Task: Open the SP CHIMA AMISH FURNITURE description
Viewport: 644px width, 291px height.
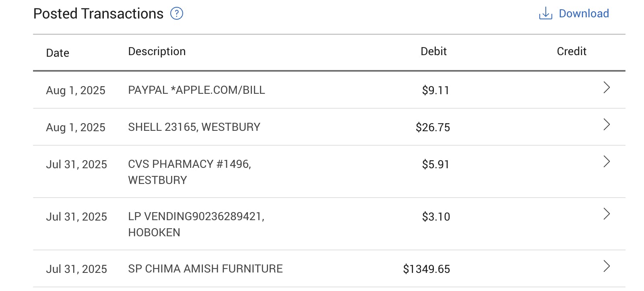Action: [x=205, y=269]
